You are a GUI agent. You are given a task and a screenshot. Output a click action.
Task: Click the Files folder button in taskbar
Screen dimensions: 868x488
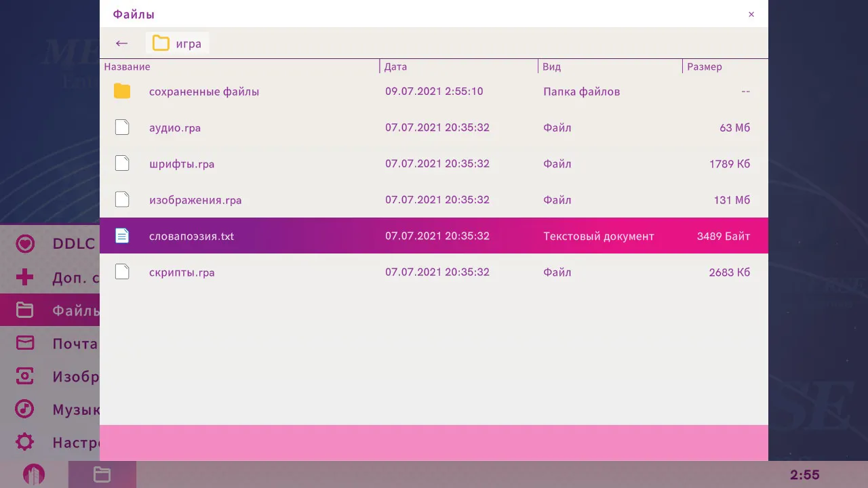[x=102, y=474]
